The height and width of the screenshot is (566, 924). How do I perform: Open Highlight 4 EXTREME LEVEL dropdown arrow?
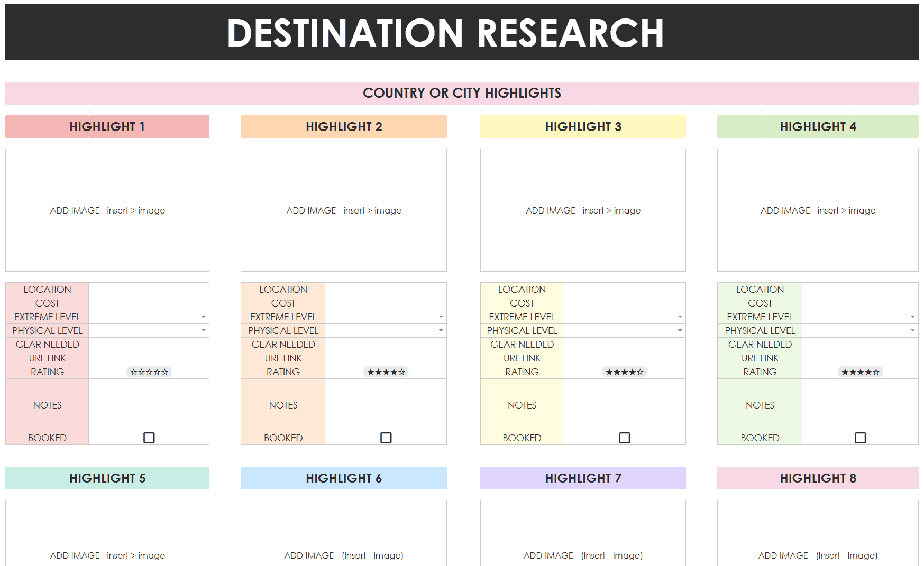pos(912,317)
